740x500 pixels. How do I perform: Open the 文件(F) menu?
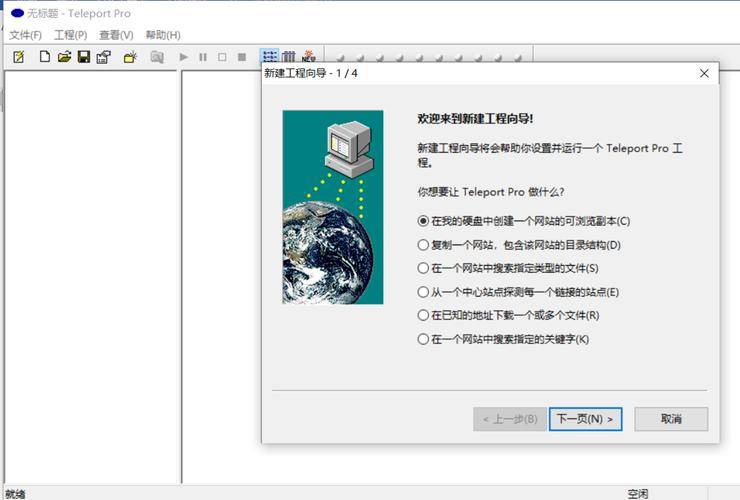(25, 35)
